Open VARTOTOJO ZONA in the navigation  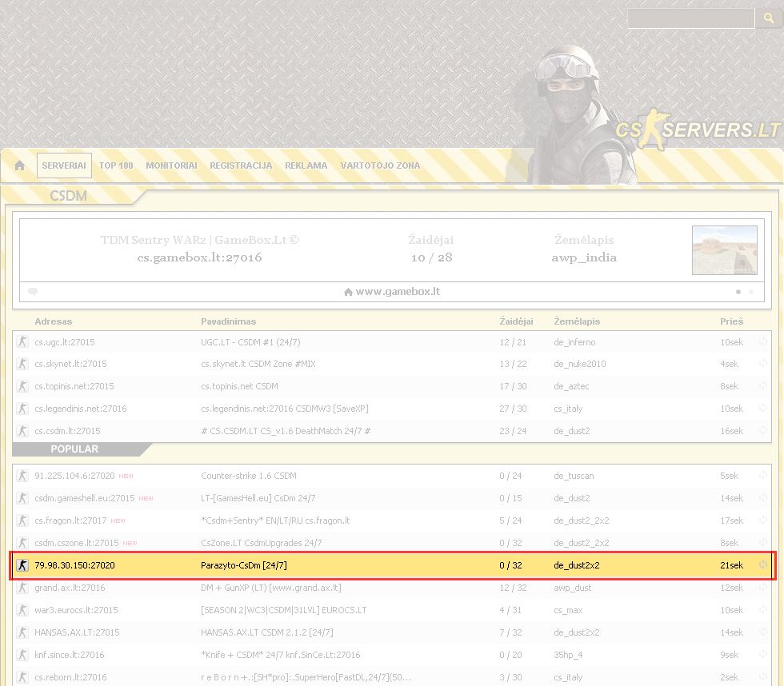pos(381,166)
